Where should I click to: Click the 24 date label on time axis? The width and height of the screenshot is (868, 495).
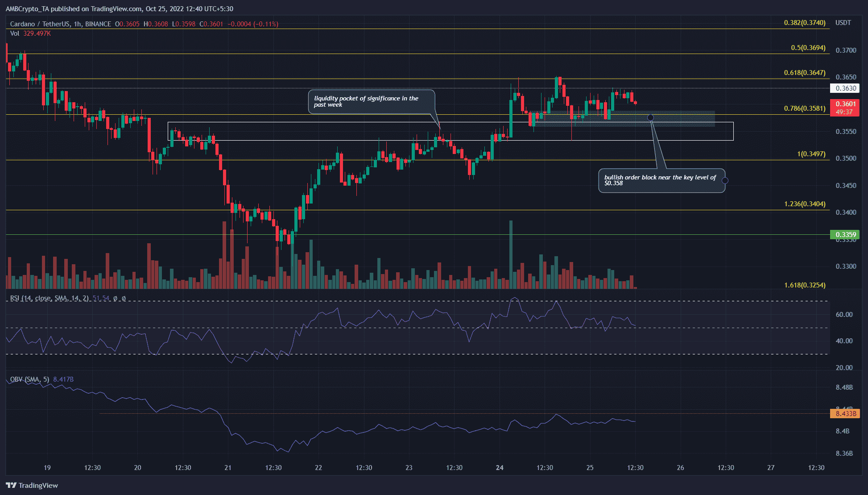pyautogui.click(x=500, y=468)
